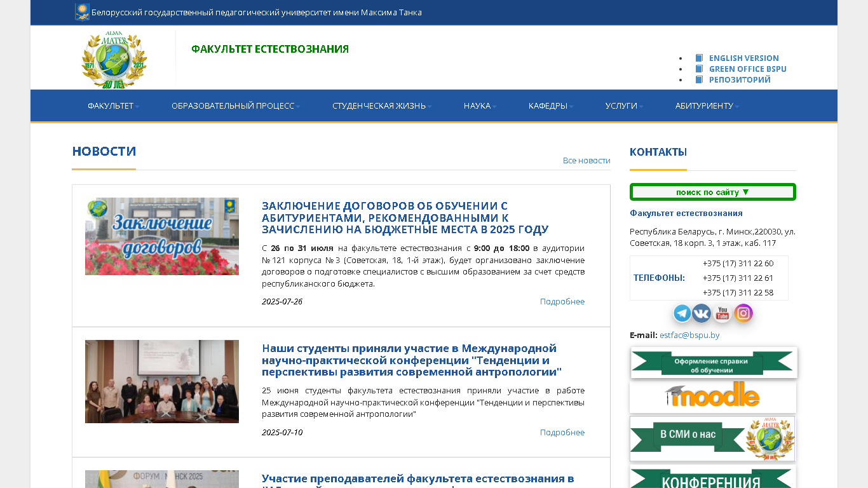The height and width of the screenshot is (488, 868).
Task: Click Подробнее for the 2025-07-10 news item
Action: [562, 432]
